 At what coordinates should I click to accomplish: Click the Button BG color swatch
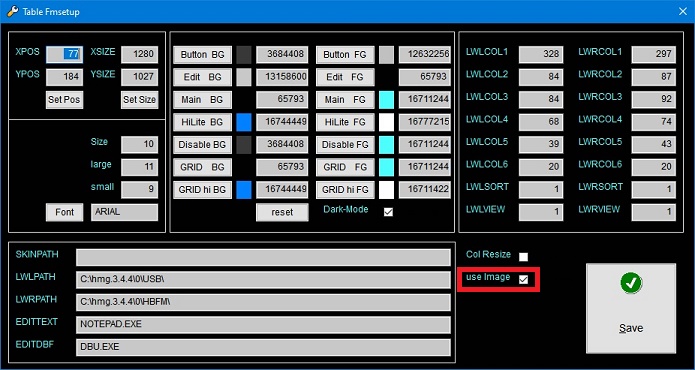coord(244,55)
